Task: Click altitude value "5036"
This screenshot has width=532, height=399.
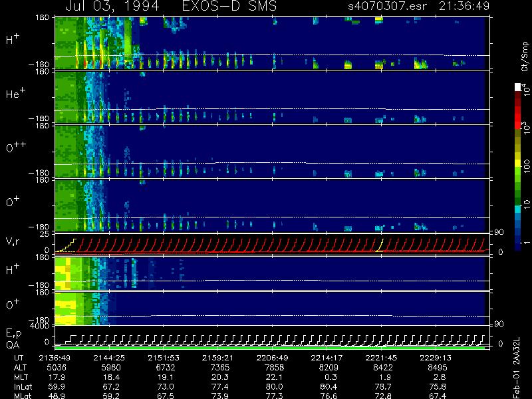Action: [x=57, y=368]
